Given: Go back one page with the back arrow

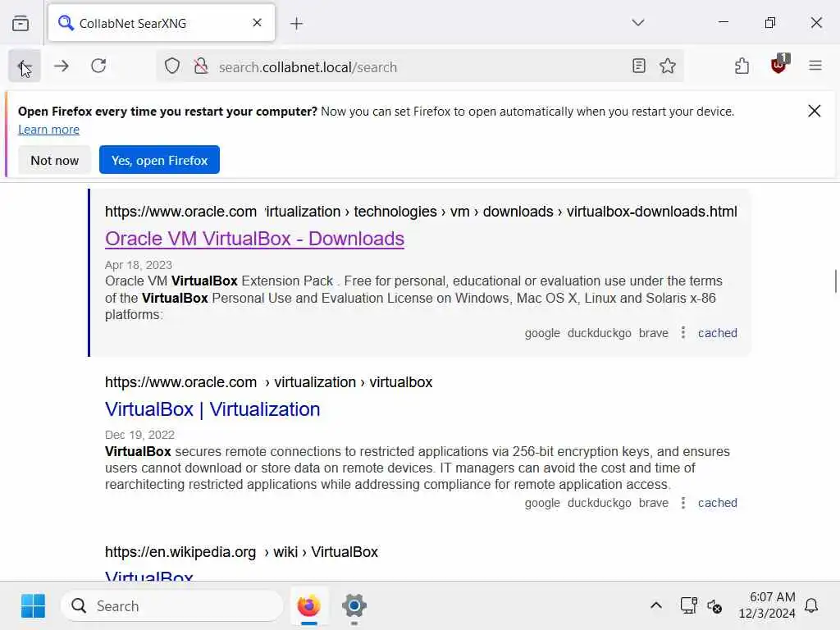Looking at the screenshot, I should 24,66.
